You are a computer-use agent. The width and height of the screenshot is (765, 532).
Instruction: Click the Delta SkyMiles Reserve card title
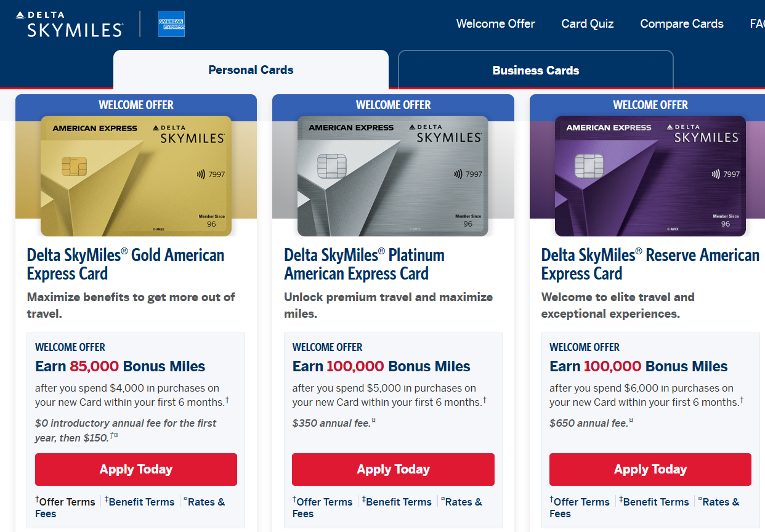(650, 264)
